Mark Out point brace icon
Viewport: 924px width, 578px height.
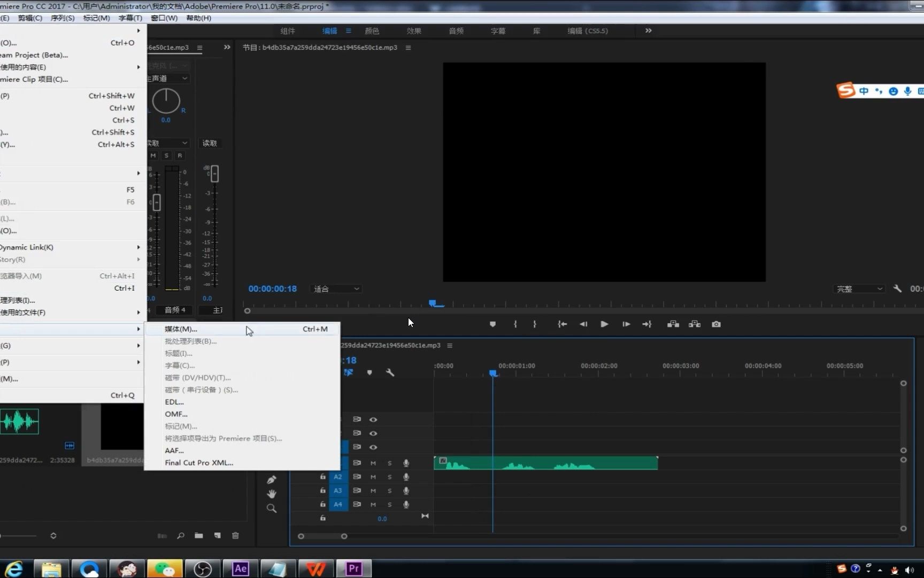click(x=534, y=324)
